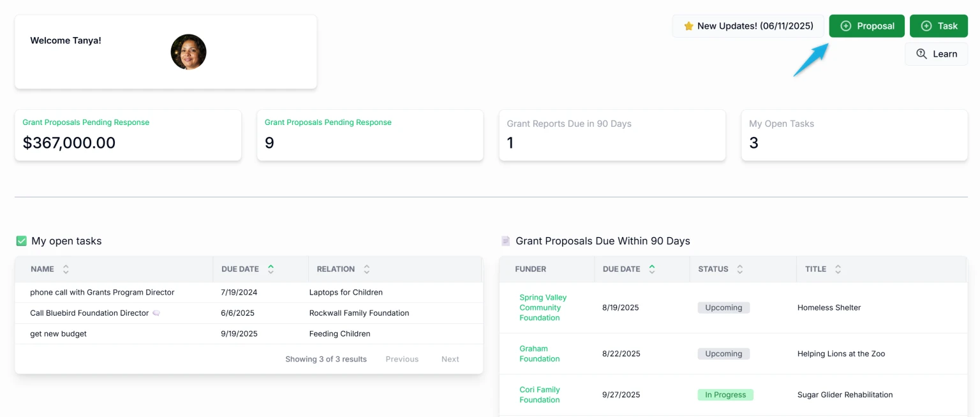Image resolution: width=980 pixels, height=417 pixels.
Task: Sort open tasks by Name column
Action: pos(66,269)
